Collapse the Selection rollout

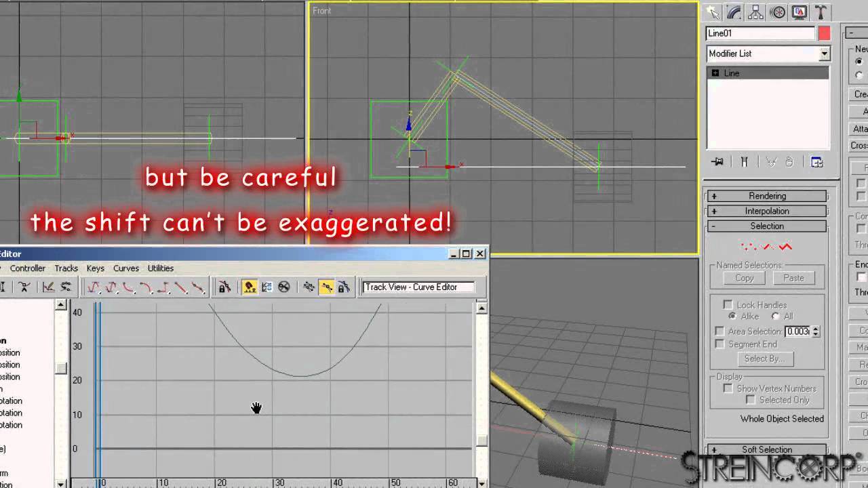767,226
